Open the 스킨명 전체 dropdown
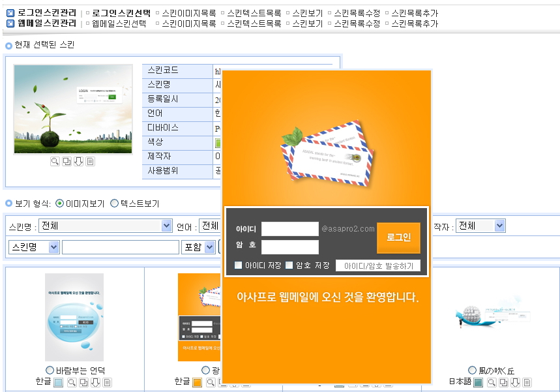Screen dimensions: 560x392 coord(105,226)
